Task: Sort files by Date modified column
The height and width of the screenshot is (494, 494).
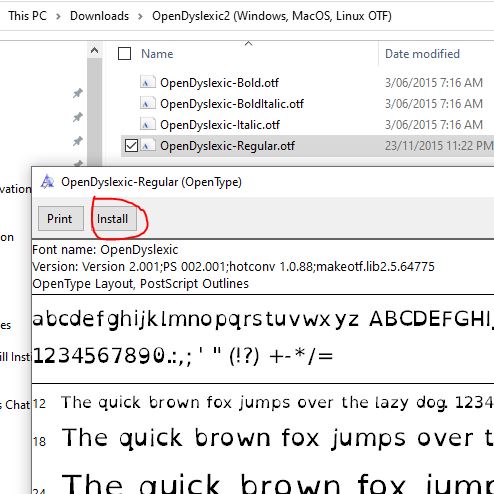Action: 422,54
